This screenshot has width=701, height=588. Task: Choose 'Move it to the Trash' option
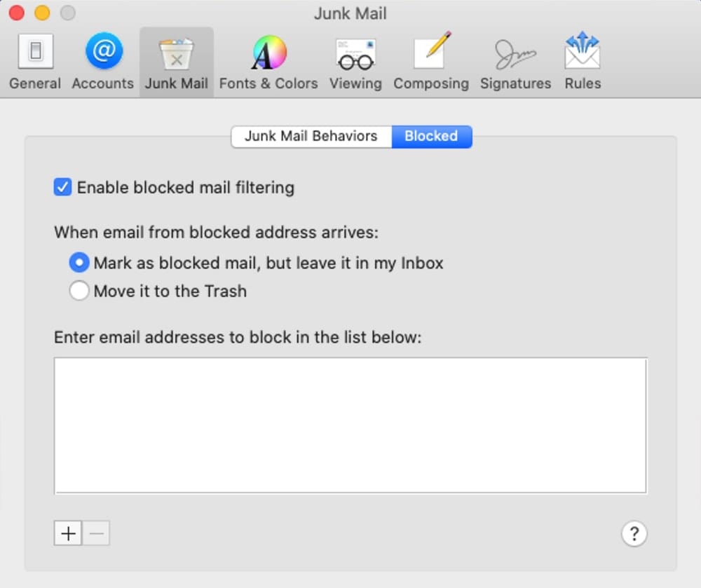tap(79, 291)
